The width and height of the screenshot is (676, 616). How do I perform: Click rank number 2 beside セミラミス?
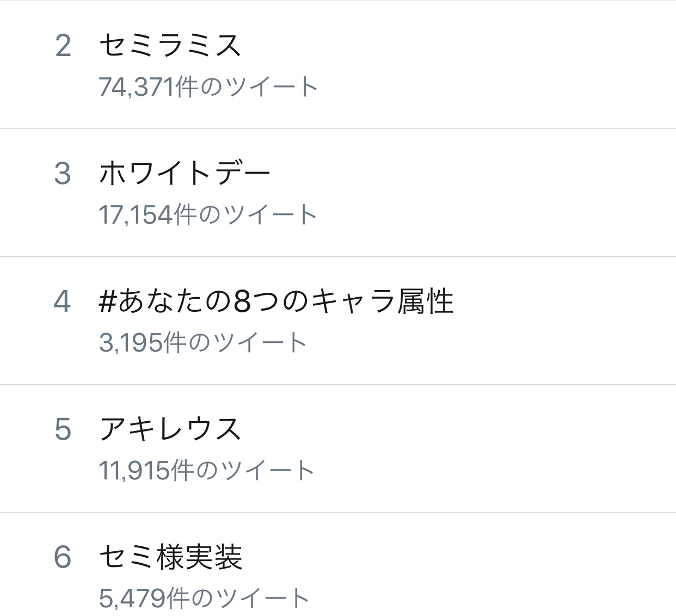click(x=63, y=46)
